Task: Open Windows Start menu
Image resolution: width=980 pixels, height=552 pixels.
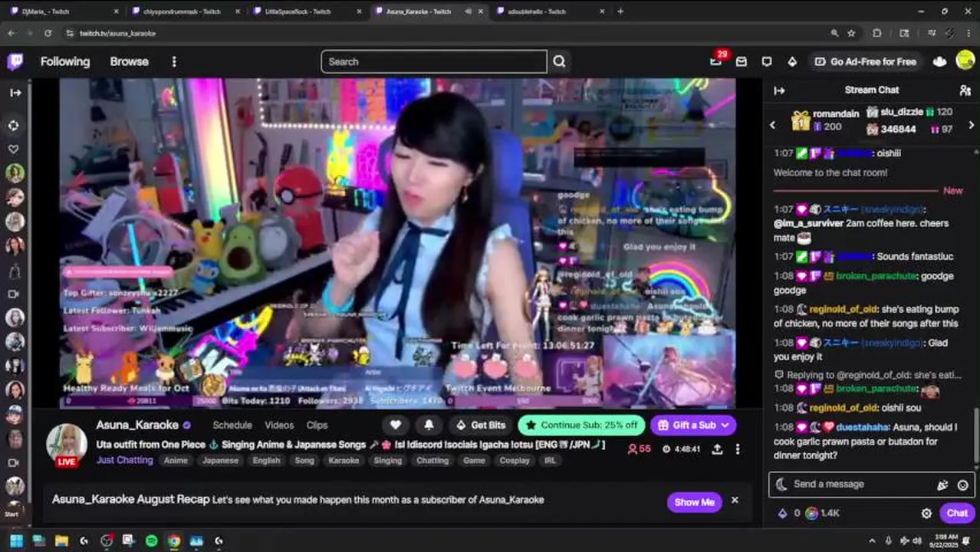Action: click(x=16, y=540)
